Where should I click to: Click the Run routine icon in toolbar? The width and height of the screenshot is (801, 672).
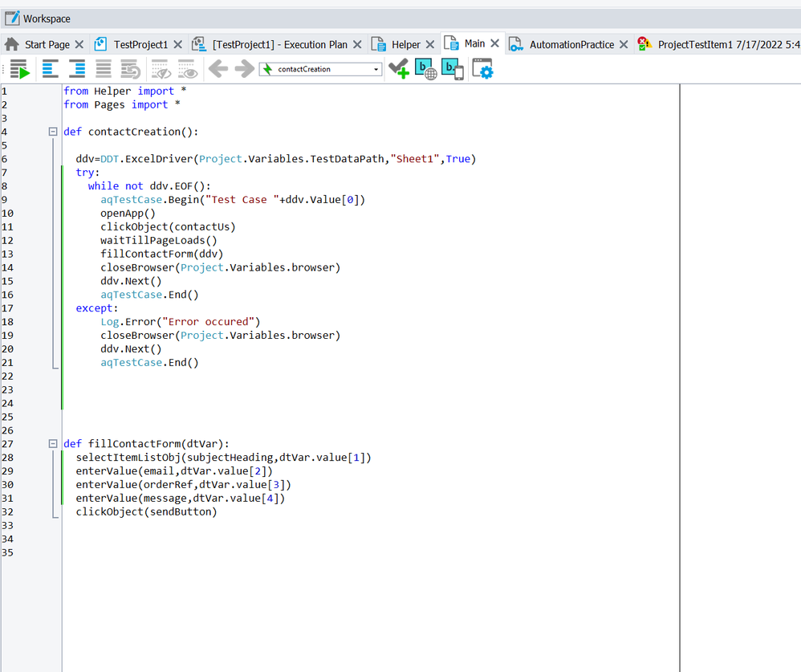click(21, 70)
